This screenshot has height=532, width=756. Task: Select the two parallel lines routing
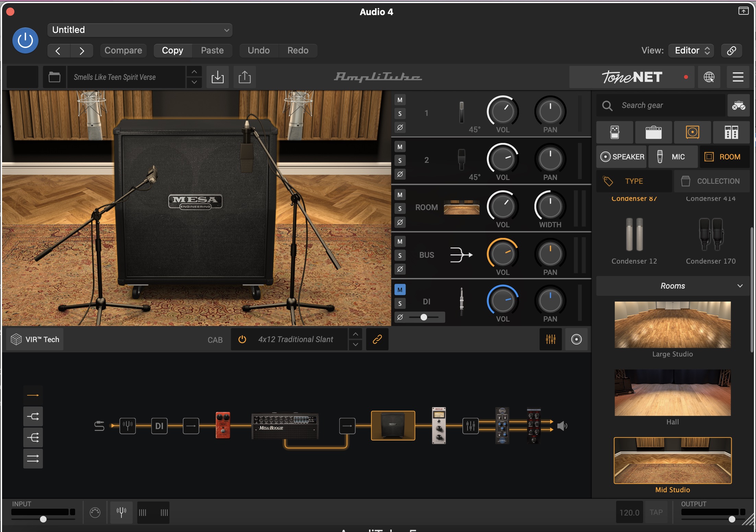point(33,458)
